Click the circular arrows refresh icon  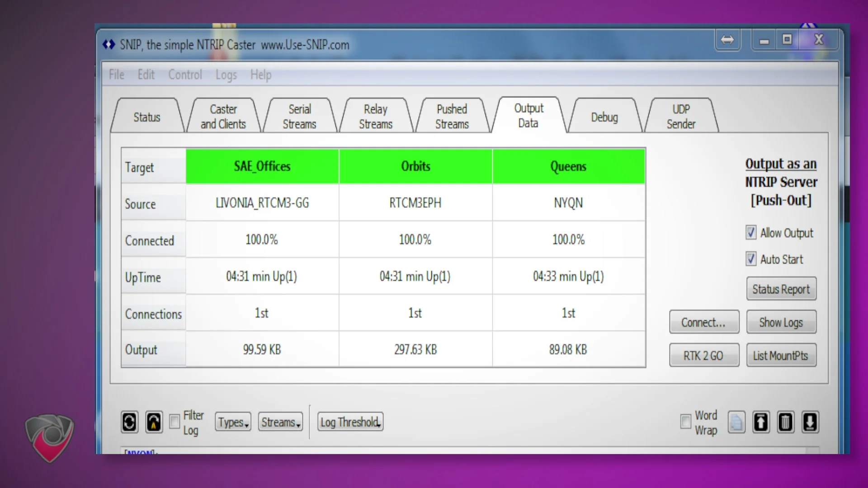pos(129,422)
